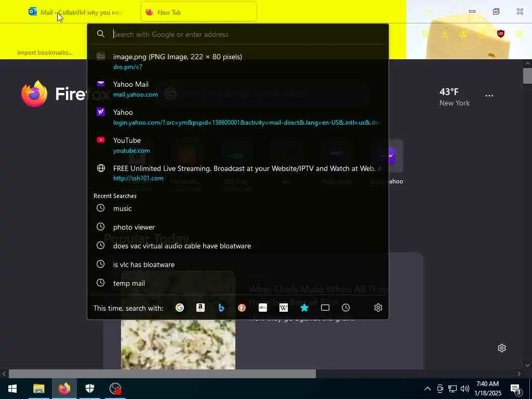Click the horizontal scrollbar thumb

tap(162, 374)
